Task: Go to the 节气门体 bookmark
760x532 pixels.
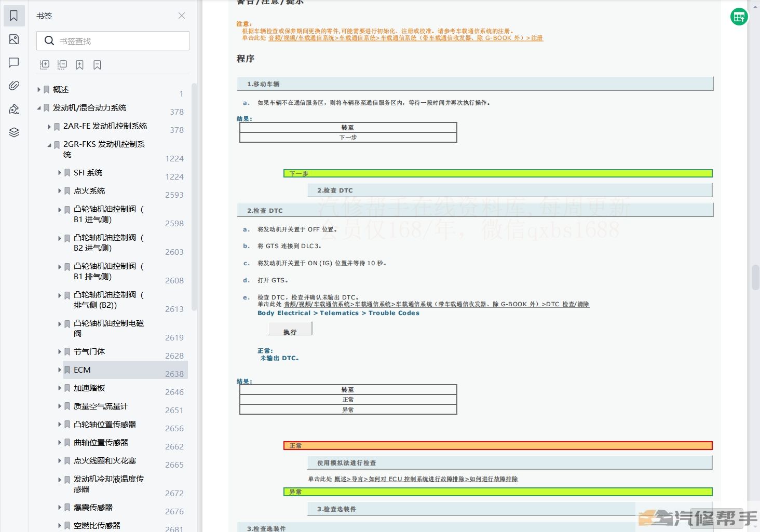Action: pyautogui.click(x=89, y=352)
